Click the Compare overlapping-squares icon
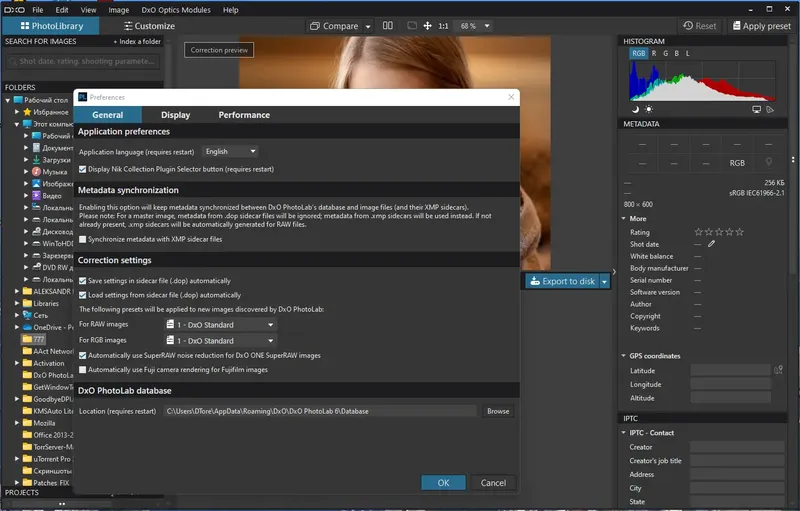800x511 pixels. pos(315,26)
